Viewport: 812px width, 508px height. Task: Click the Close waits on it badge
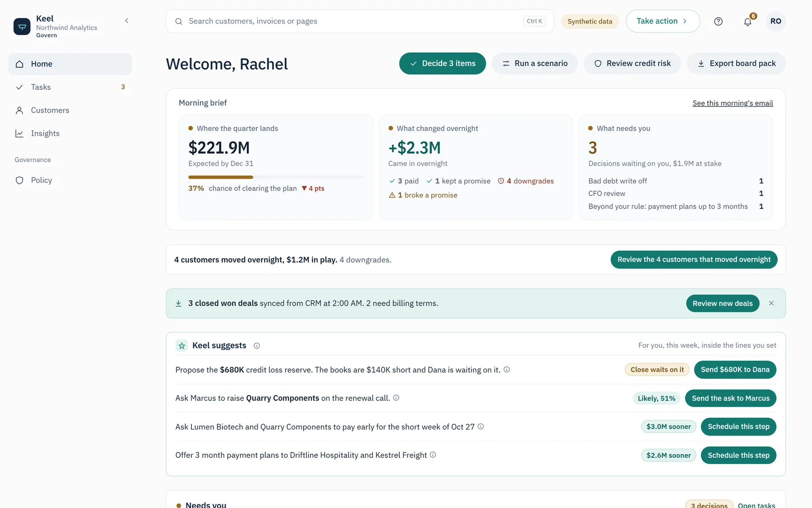[x=657, y=369]
